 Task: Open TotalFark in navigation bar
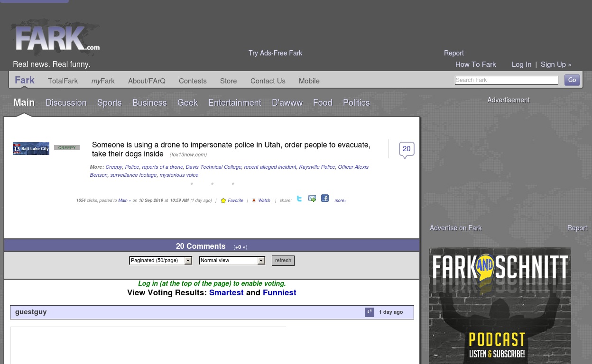tap(63, 81)
